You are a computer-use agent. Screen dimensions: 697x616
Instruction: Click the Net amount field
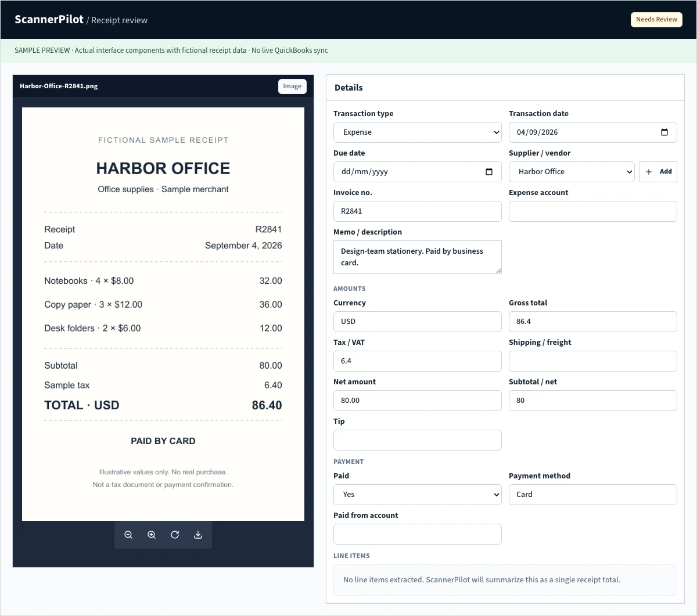point(418,401)
